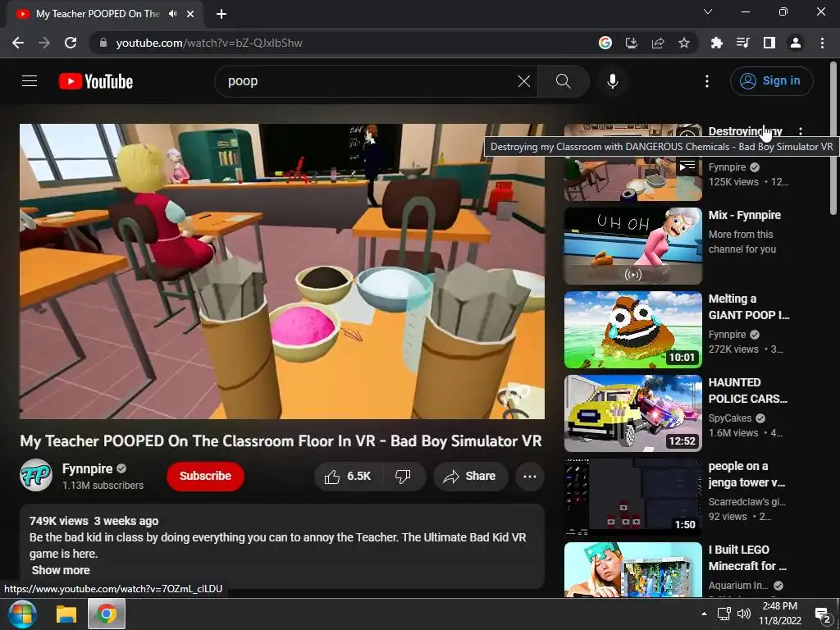Click the LEGO Minecraft thumbnail
The image size is (840, 630).
point(632,569)
